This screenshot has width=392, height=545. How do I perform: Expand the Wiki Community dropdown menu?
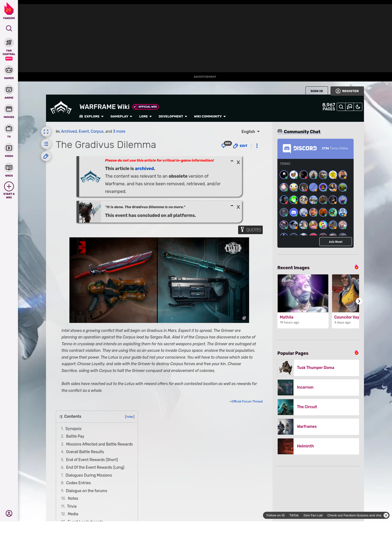[x=210, y=116]
